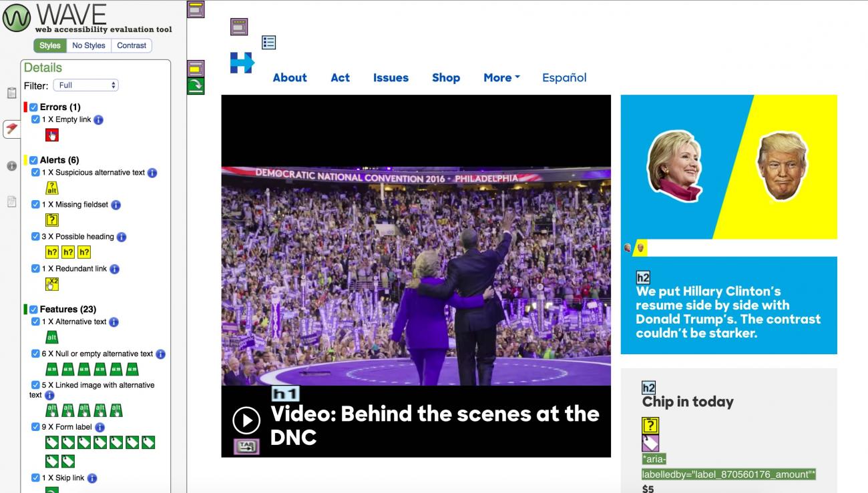The width and height of the screenshot is (868, 493).
Task: Click the green Alternative text feature icon
Action: coord(52,337)
